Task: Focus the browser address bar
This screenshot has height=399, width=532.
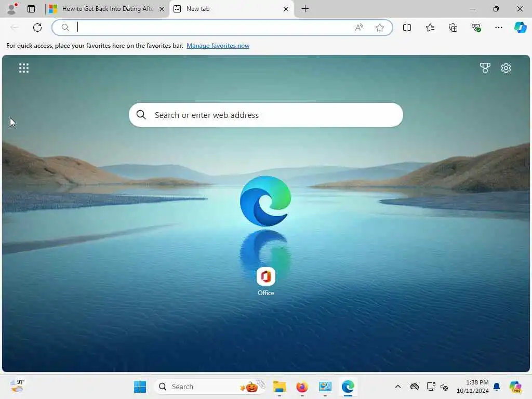Action: [222, 28]
